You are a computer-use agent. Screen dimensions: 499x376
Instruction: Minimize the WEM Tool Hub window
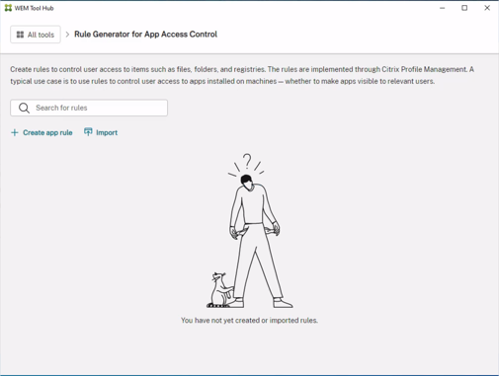(x=442, y=8)
